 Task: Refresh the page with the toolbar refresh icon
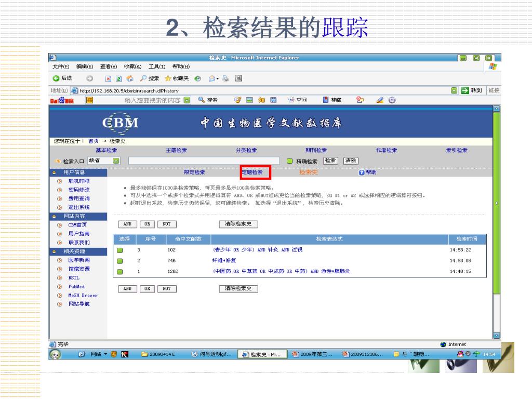(119, 79)
